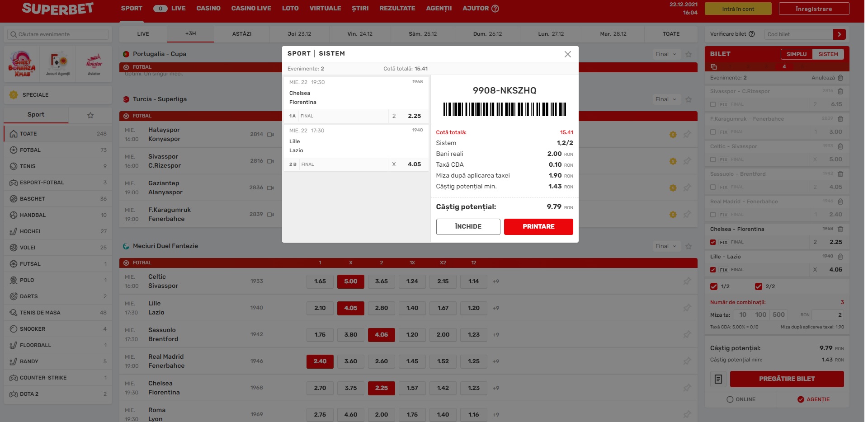Image resolution: width=868 pixels, height=422 pixels.
Task: Switch to the ASTĂZI date tab
Action: coord(242,34)
